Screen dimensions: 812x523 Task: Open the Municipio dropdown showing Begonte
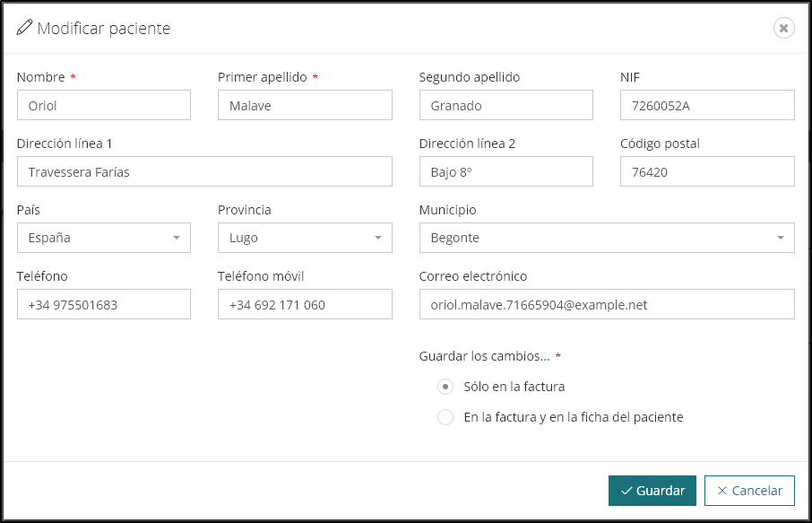[606, 238]
